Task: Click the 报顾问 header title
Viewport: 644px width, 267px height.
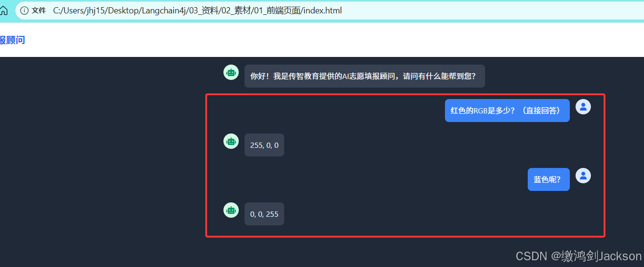Action: point(12,40)
